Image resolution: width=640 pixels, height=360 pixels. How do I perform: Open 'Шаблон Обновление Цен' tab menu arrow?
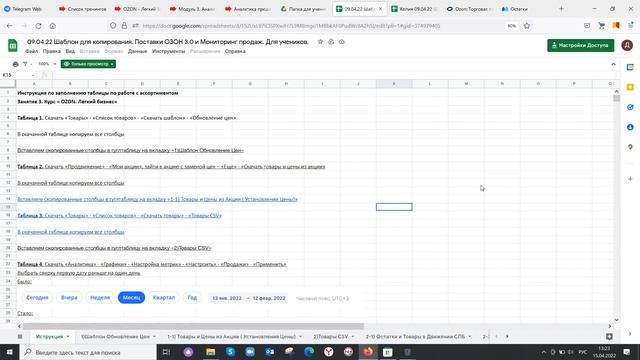coord(154,336)
